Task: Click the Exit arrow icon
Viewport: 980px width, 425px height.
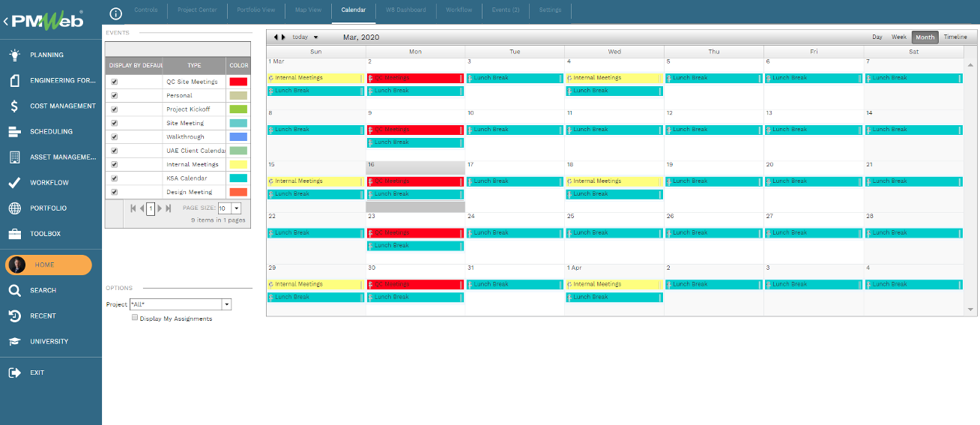Action: (x=14, y=373)
